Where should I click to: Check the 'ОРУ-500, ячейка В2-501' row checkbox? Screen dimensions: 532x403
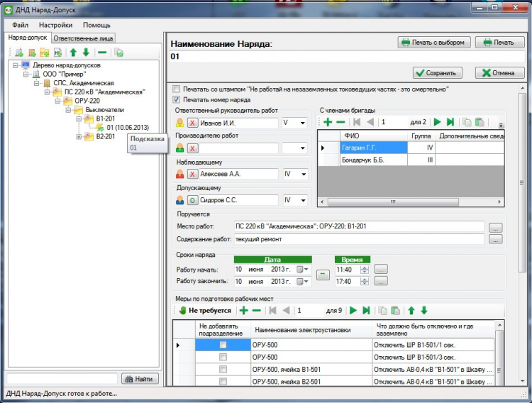coord(223,382)
